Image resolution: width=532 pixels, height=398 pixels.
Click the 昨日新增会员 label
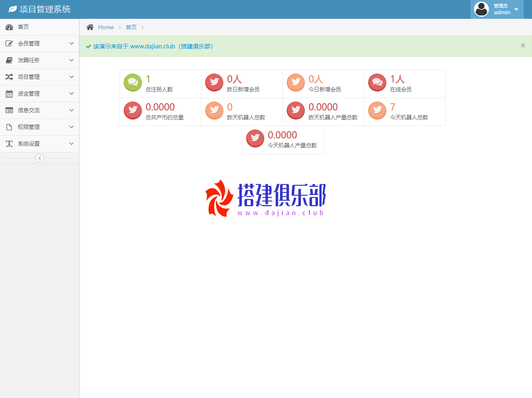point(243,89)
